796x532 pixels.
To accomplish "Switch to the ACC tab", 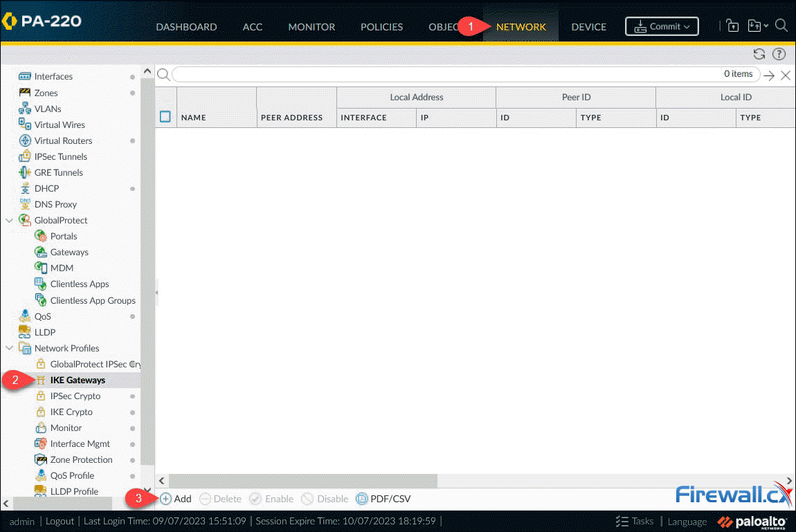I will tap(253, 27).
